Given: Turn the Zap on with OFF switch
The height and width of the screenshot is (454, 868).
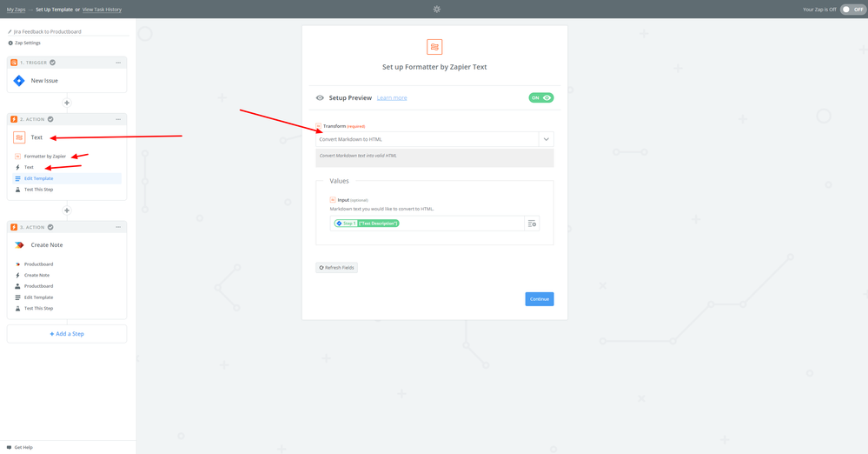Looking at the screenshot, I should point(852,9).
